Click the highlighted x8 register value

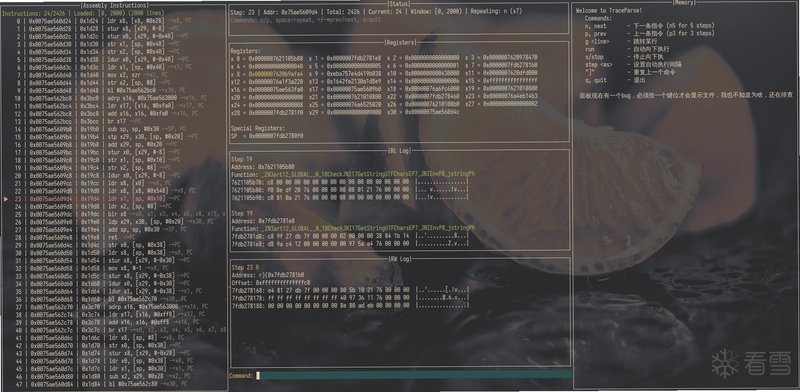(x=276, y=74)
